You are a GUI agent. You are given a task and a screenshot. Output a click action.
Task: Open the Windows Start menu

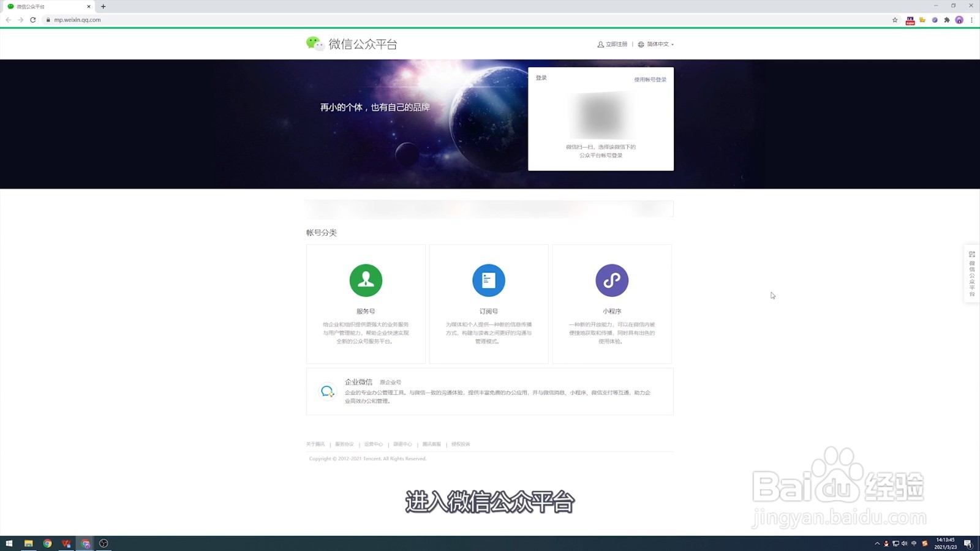click(9, 544)
